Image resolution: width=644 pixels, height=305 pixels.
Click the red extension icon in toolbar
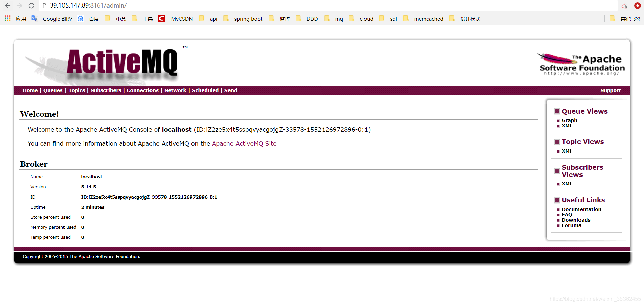pos(637,6)
